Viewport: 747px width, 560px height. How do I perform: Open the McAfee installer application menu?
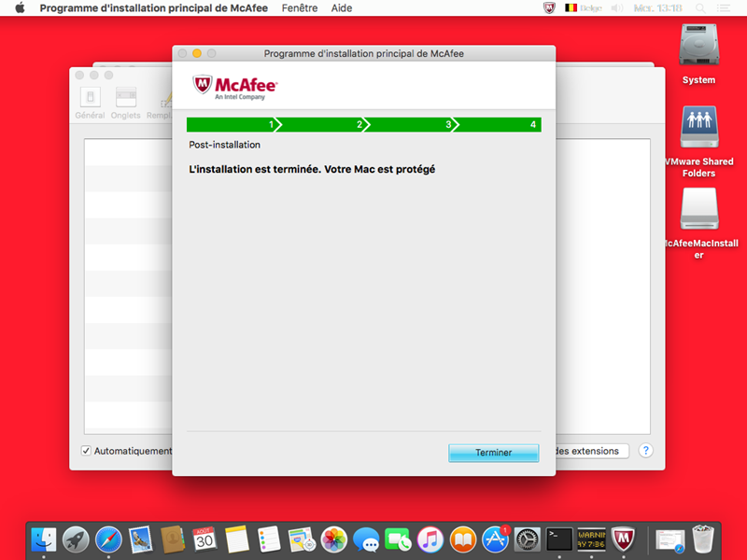click(153, 8)
